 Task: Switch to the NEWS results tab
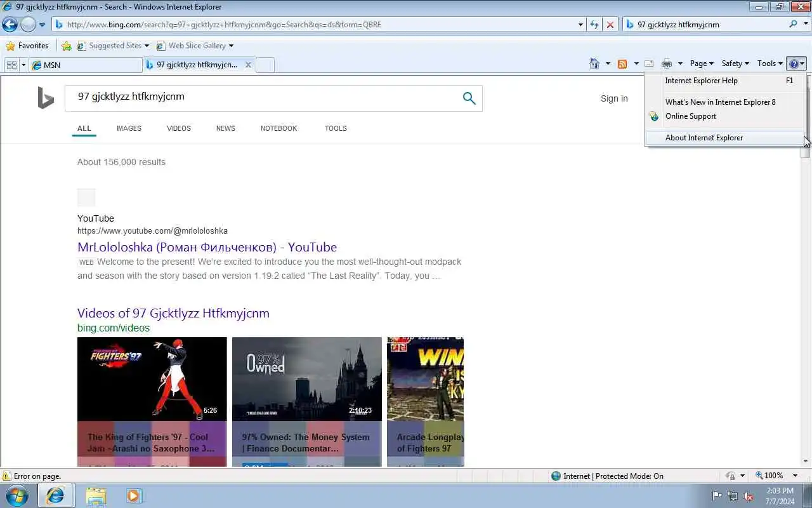(x=225, y=128)
